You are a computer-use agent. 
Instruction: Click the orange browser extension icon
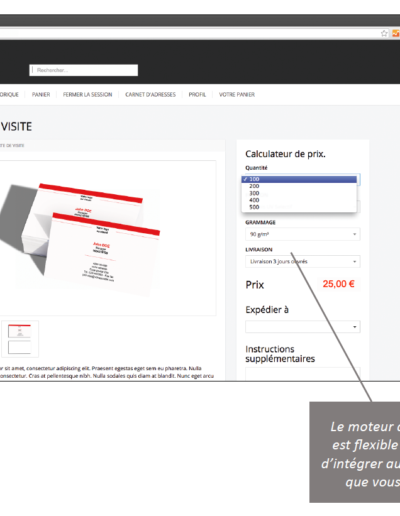396,33
